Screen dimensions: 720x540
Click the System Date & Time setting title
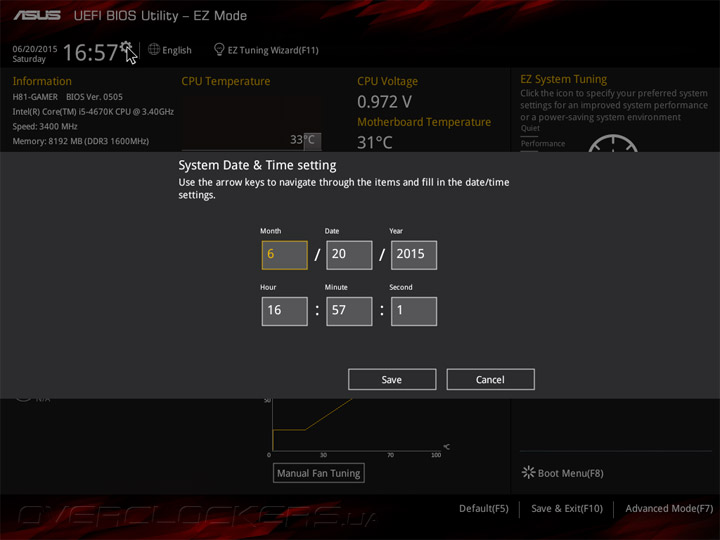point(257,165)
